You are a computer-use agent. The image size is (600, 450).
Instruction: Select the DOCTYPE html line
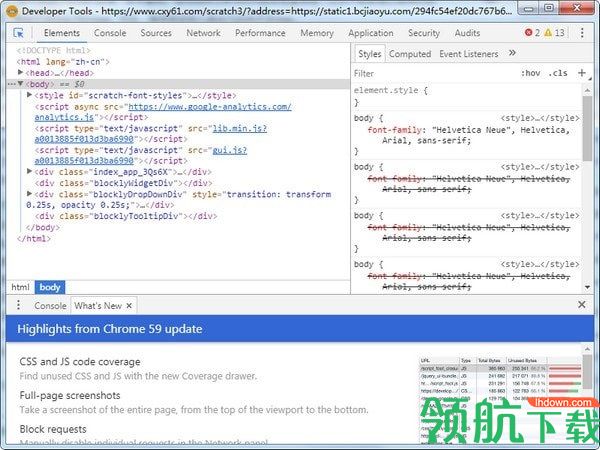pos(54,50)
